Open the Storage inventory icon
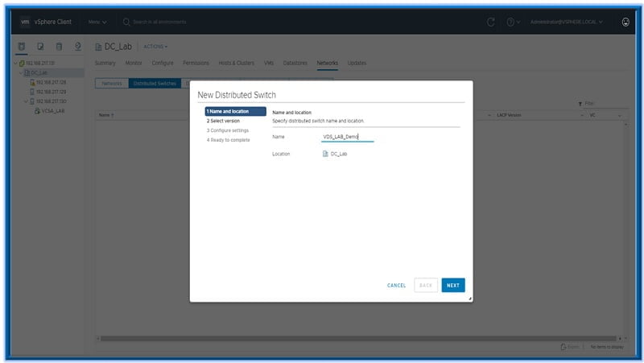Image resolution: width=644 pixels, height=363 pixels. 59,47
